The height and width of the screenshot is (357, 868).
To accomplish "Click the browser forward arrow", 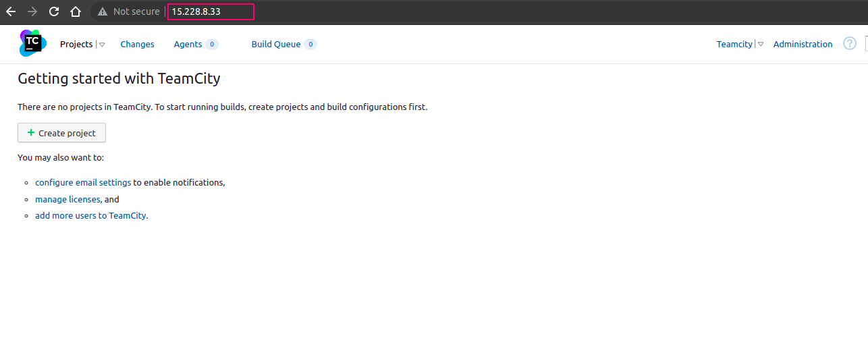I will 32,11.
